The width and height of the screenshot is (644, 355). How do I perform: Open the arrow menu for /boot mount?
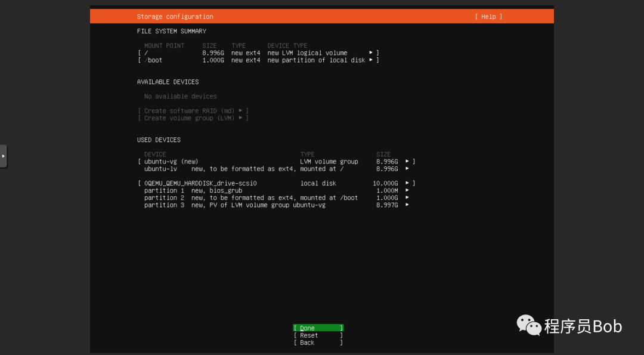371,60
